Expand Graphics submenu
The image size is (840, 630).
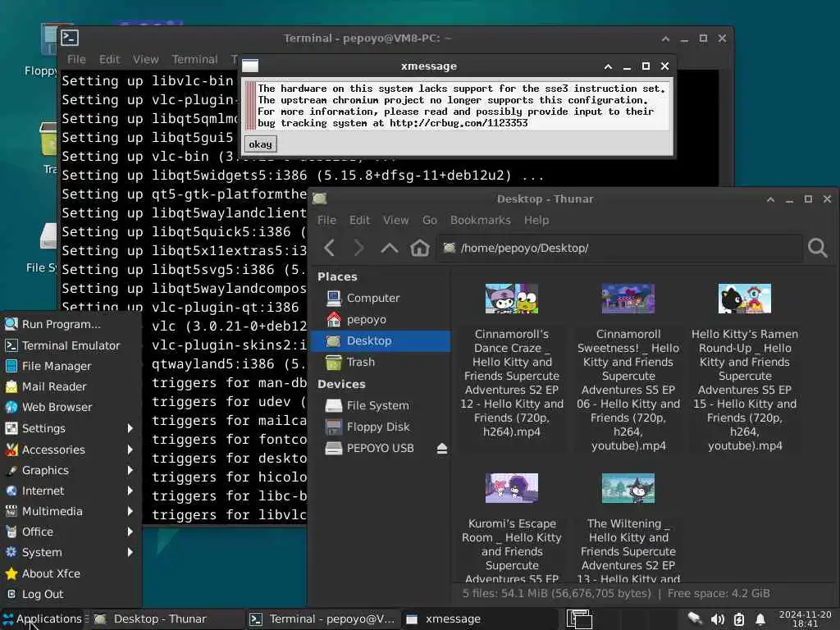coord(71,470)
